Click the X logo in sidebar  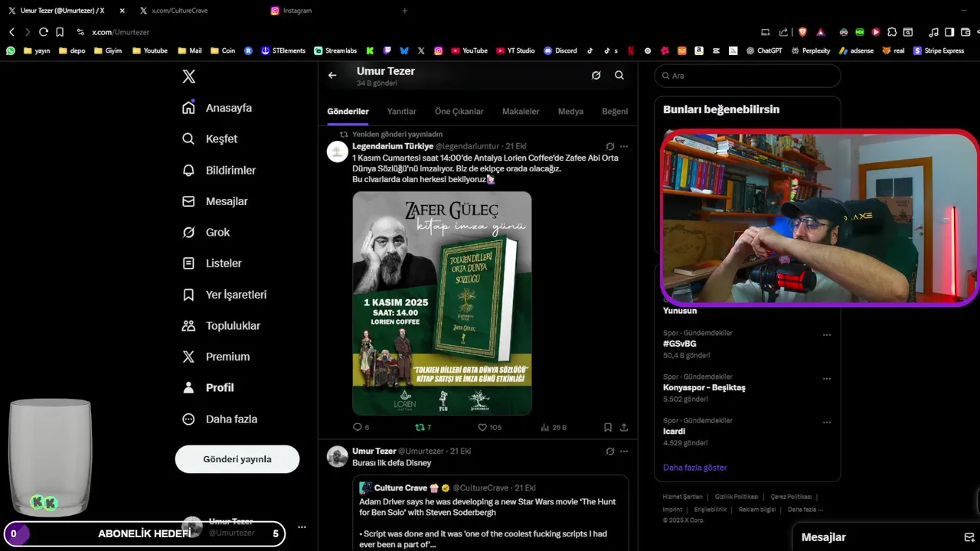(188, 77)
